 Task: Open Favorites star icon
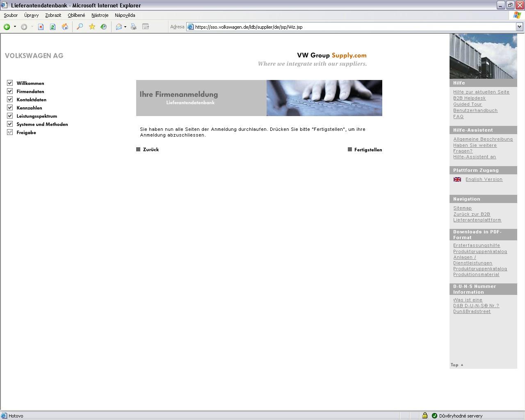point(92,27)
